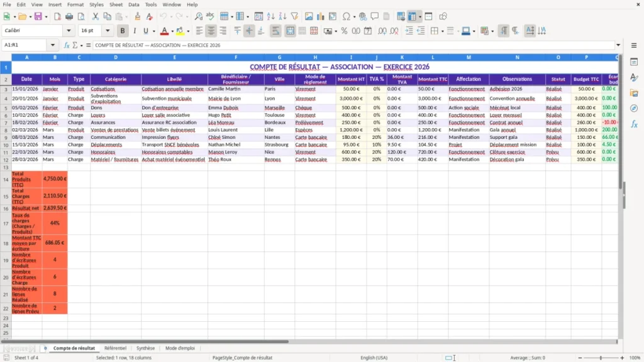Add decimal place icon

[382, 31]
